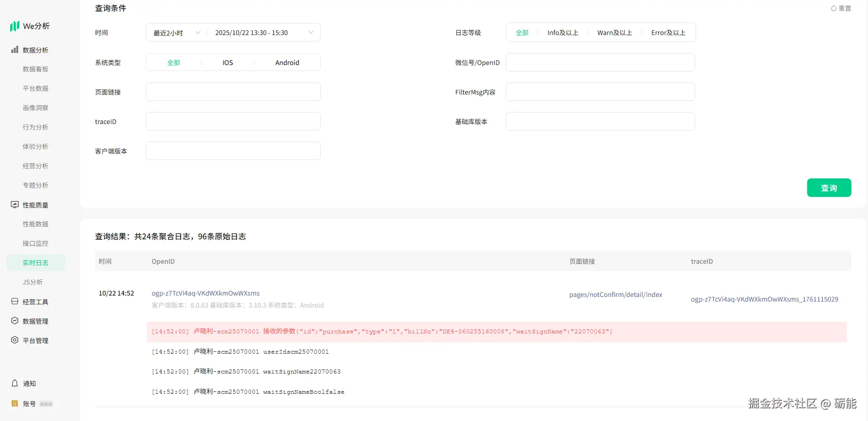Click log line waitSignName22070063

[x=246, y=372]
